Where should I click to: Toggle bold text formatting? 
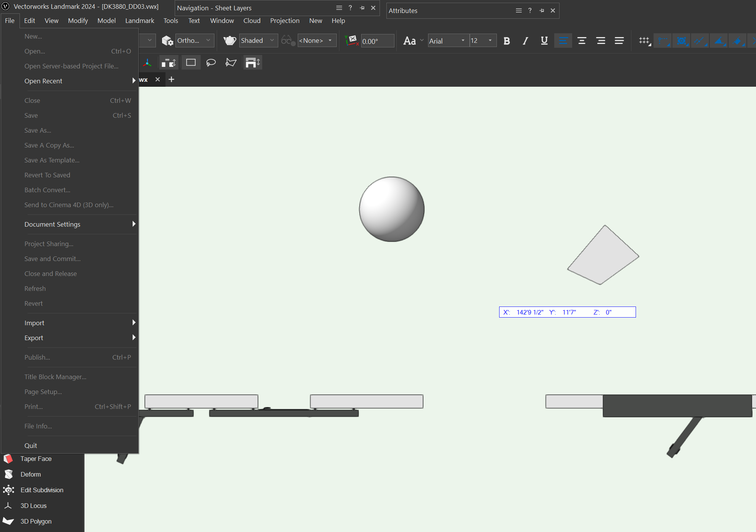(507, 41)
